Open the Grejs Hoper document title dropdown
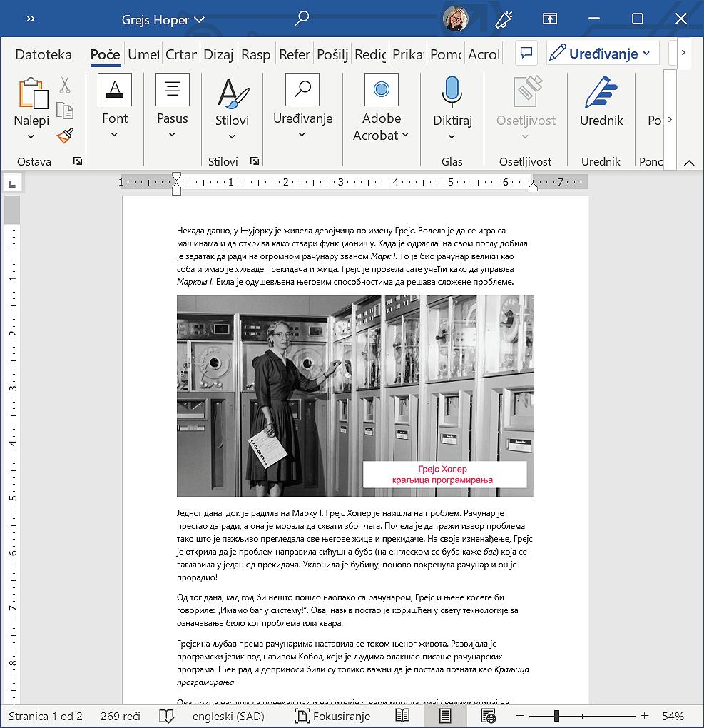704x728 pixels. pos(163,19)
